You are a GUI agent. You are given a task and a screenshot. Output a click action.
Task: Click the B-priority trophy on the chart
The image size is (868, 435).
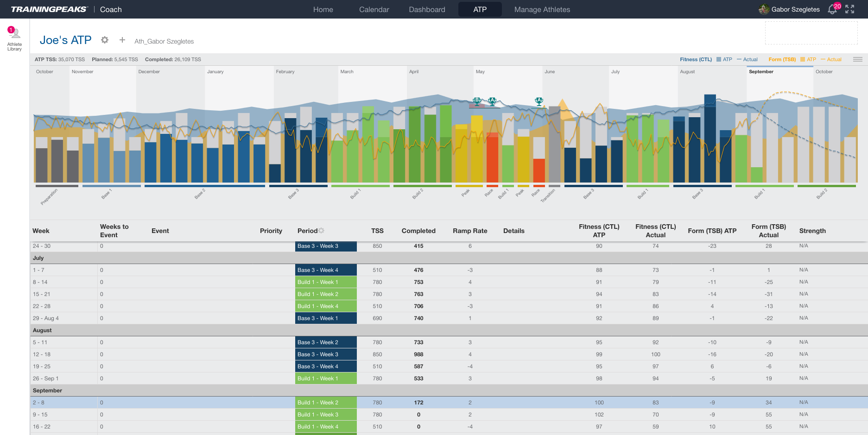point(477,101)
